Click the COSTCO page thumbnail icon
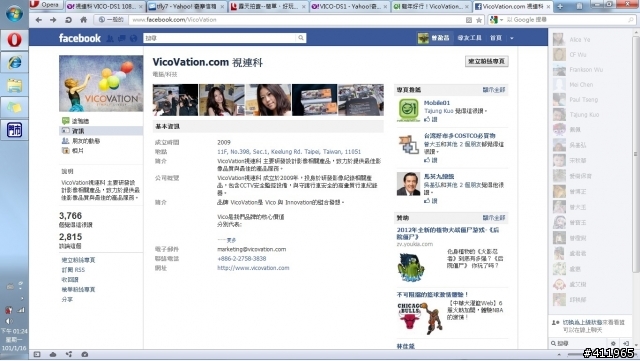The image size is (640, 361). [x=409, y=144]
